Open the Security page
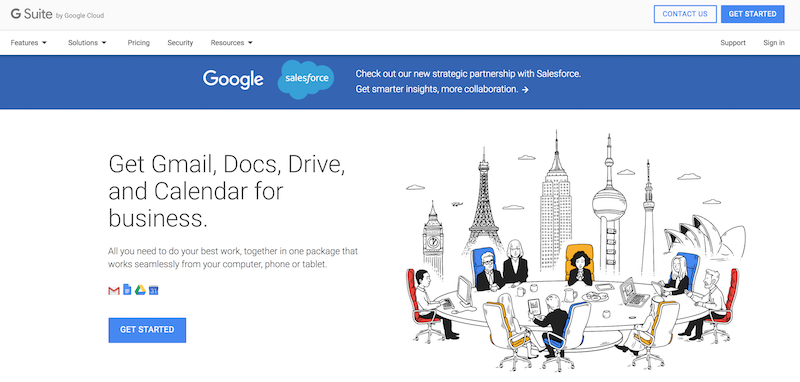The image size is (800, 382). (x=180, y=43)
